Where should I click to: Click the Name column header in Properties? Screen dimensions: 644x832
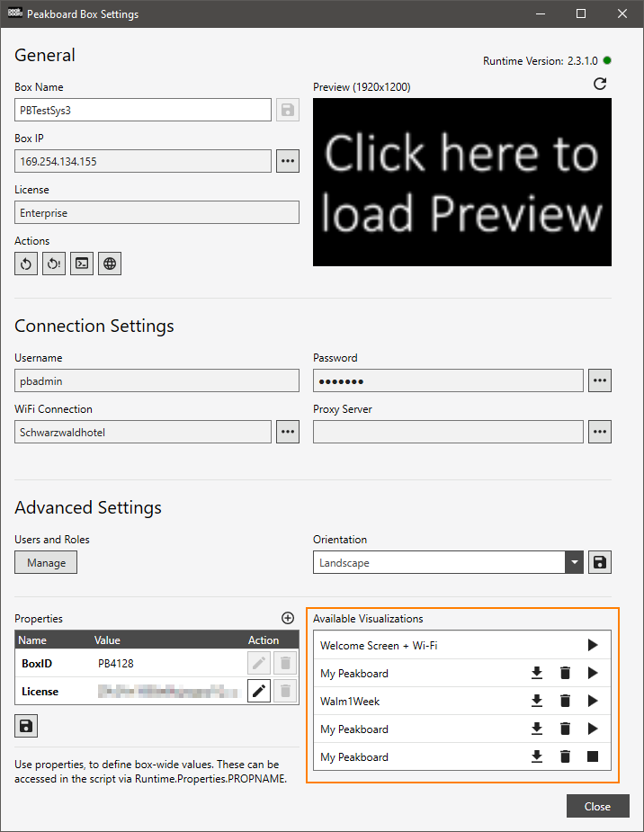tap(32, 640)
